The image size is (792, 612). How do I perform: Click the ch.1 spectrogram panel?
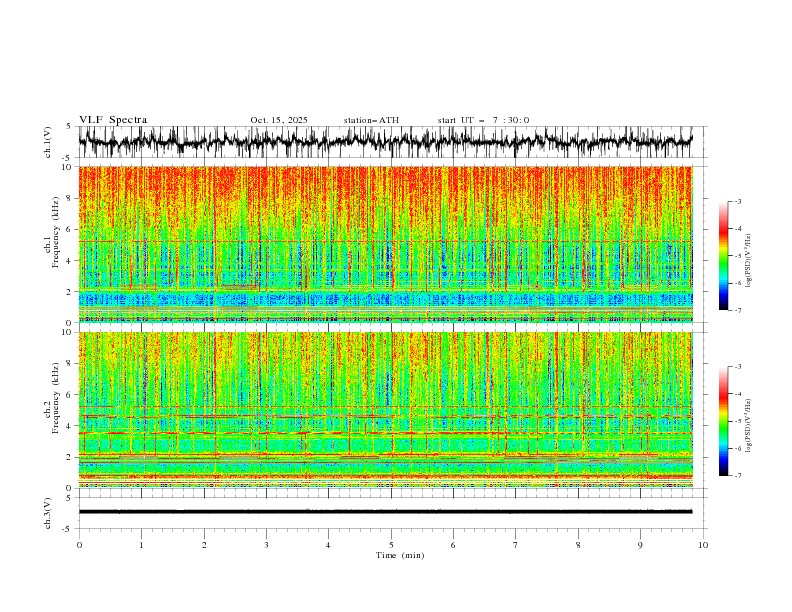[386, 244]
